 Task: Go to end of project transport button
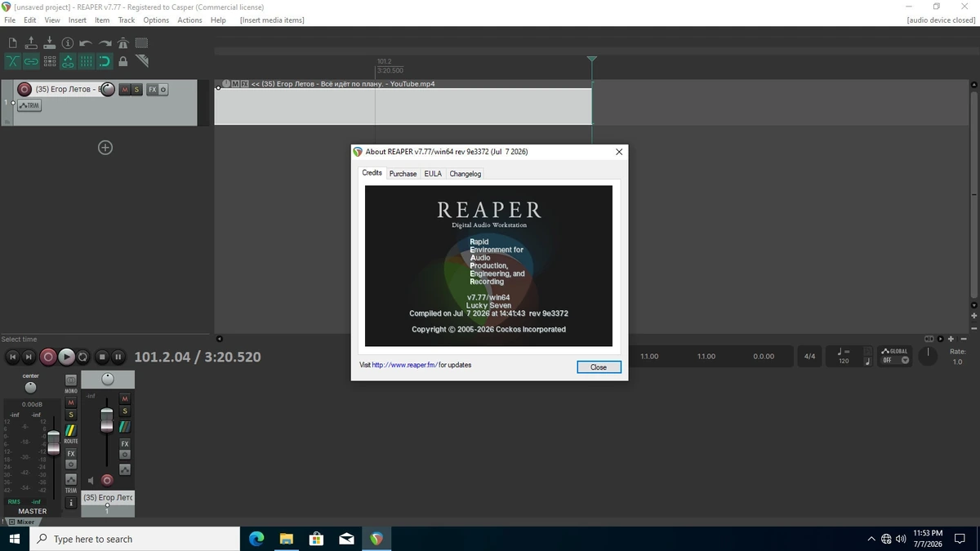tap(29, 357)
